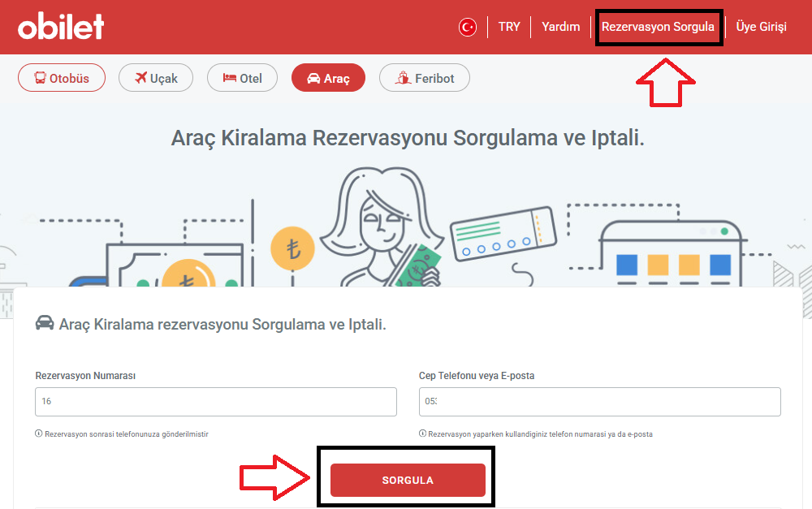Screen dimensions: 812x509
Task: Open the TRY currency selector
Action: click(x=509, y=27)
